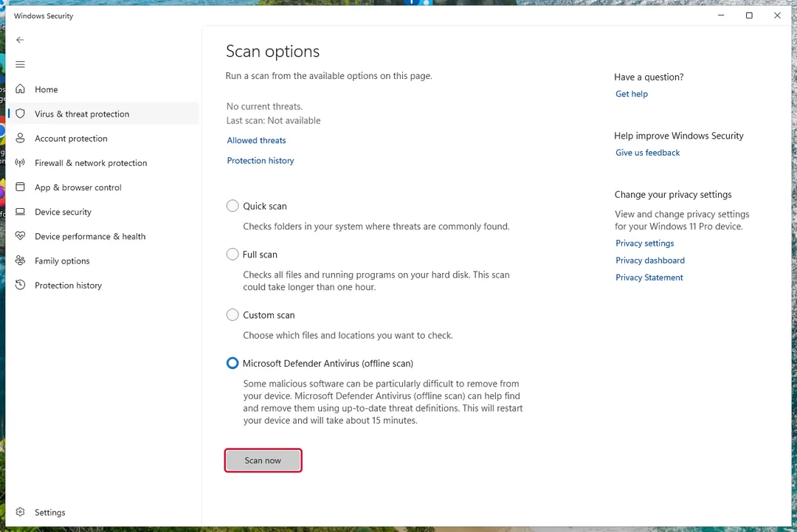Open App & browser control section
Screen dimensions: 797x532
104,187
